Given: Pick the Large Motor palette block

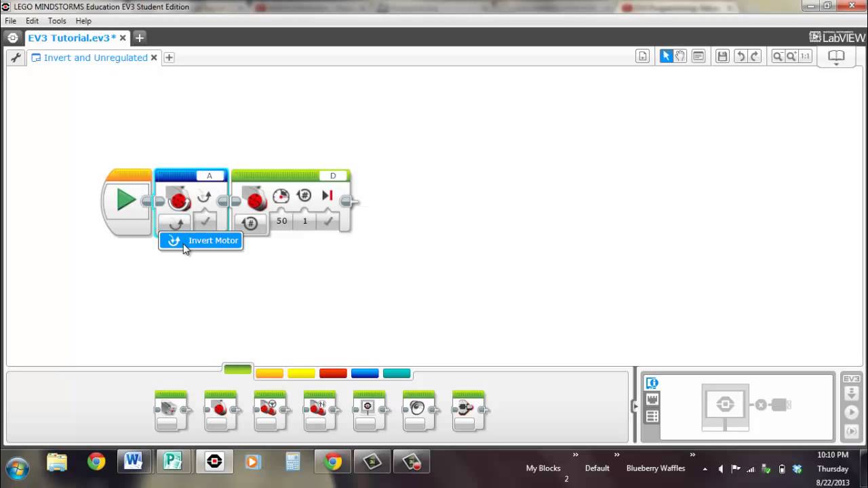Looking at the screenshot, I should point(220,411).
